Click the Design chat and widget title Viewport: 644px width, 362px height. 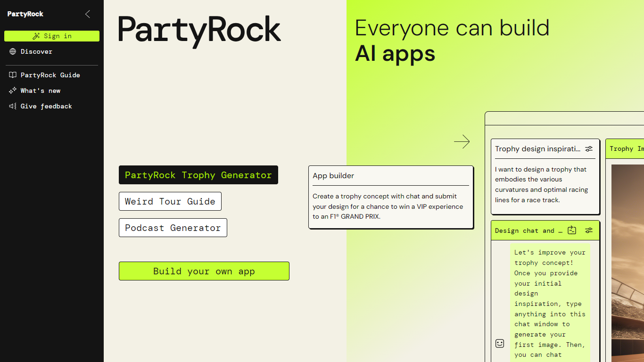point(529,230)
